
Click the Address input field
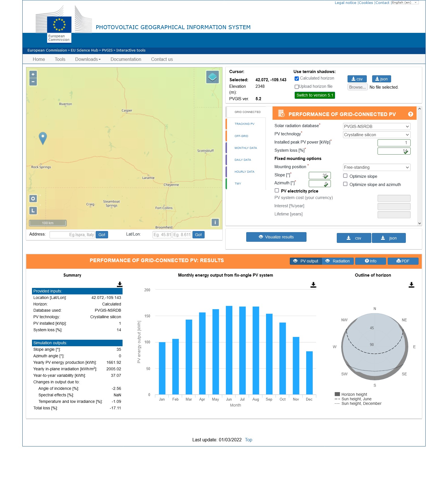coord(72,235)
